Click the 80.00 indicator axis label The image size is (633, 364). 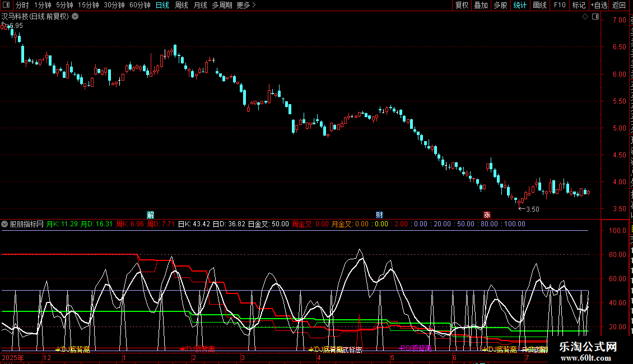(x=618, y=255)
